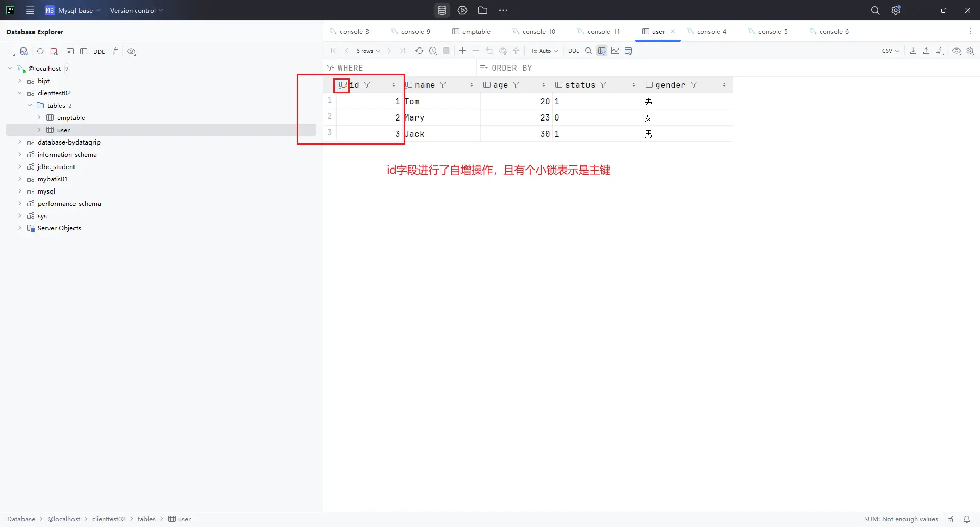Preview pending changes icon
980x527 pixels.
coord(503,51)
